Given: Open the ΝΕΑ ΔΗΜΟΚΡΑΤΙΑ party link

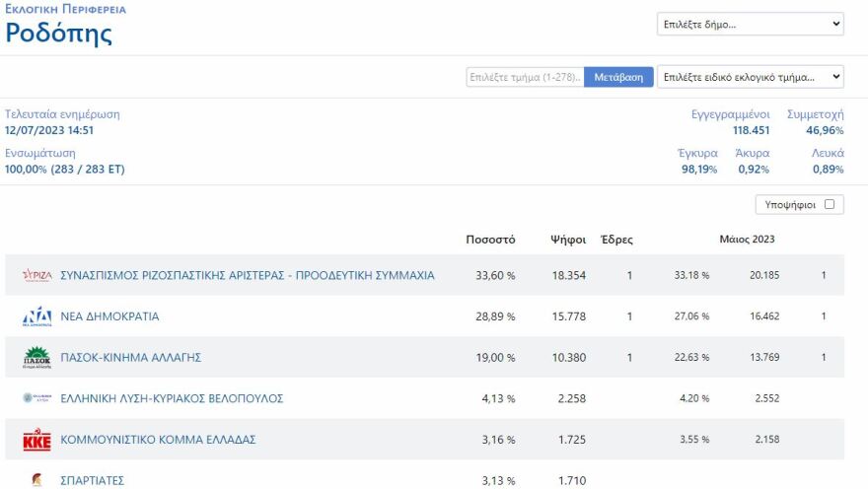Looking at the screenshot, I should pos(109,316).
